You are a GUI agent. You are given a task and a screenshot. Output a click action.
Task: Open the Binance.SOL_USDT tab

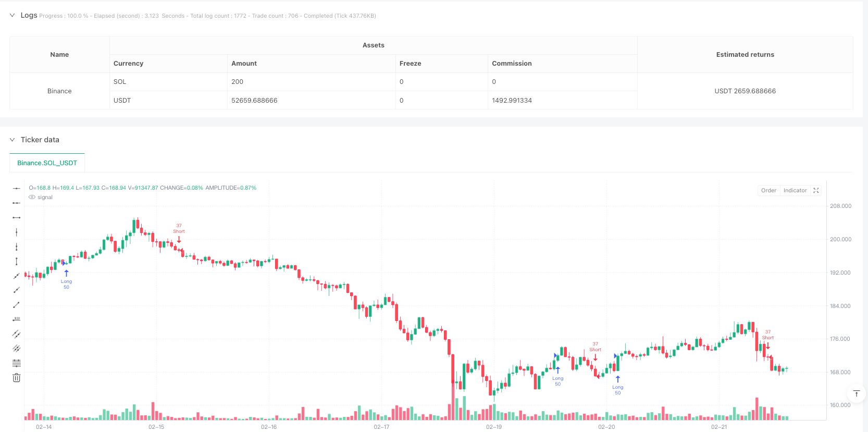click(47, 163)
